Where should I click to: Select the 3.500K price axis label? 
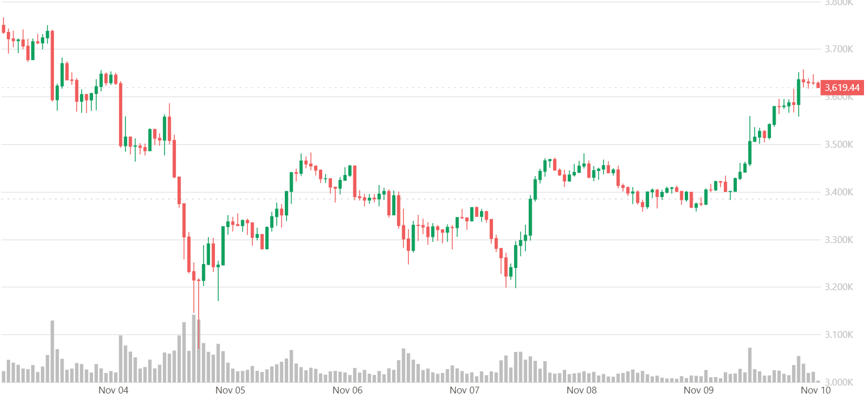pos(838,144)
